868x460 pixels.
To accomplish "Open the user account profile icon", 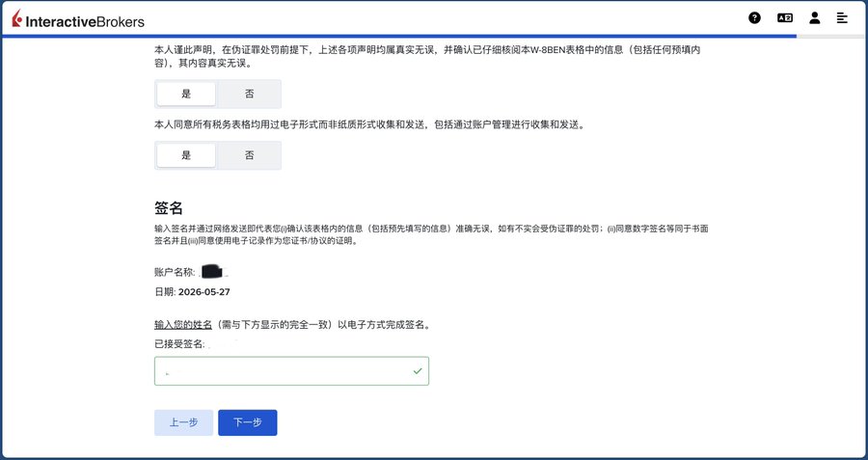I will pyautogui.click(x=814, y=17).
